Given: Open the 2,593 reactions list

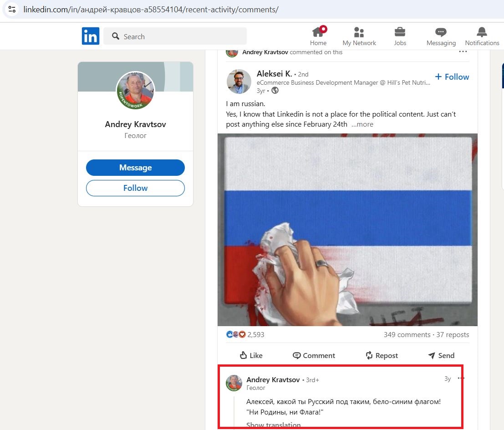Looking at the screenshot, I should [256, 334].
